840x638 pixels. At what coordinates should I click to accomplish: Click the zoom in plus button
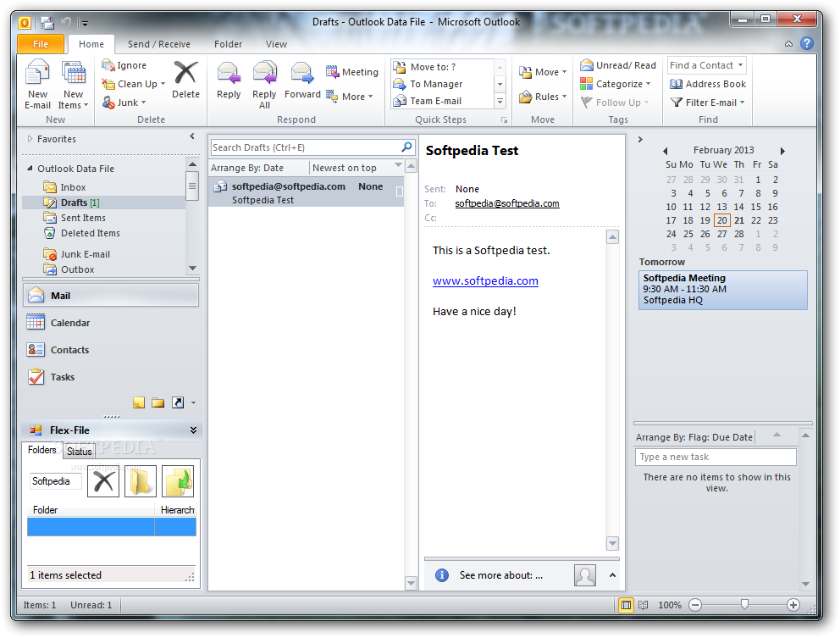[x=793, y=605]
